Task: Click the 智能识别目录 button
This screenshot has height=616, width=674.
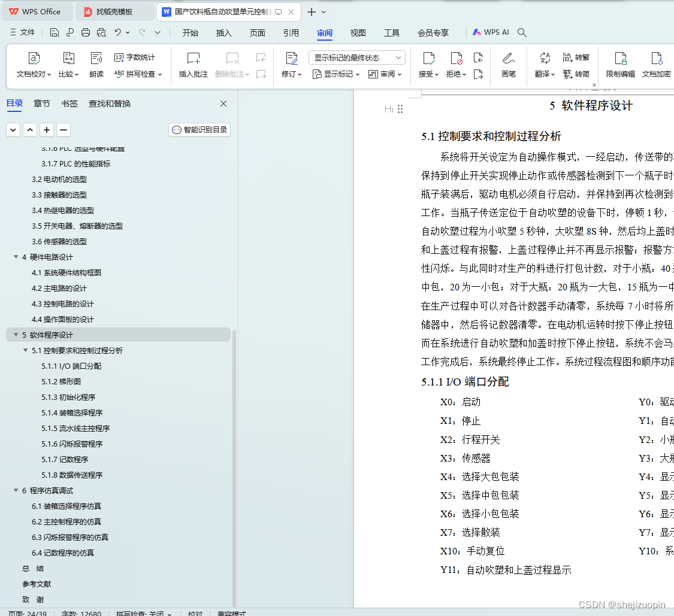Action: coord(200,130)
